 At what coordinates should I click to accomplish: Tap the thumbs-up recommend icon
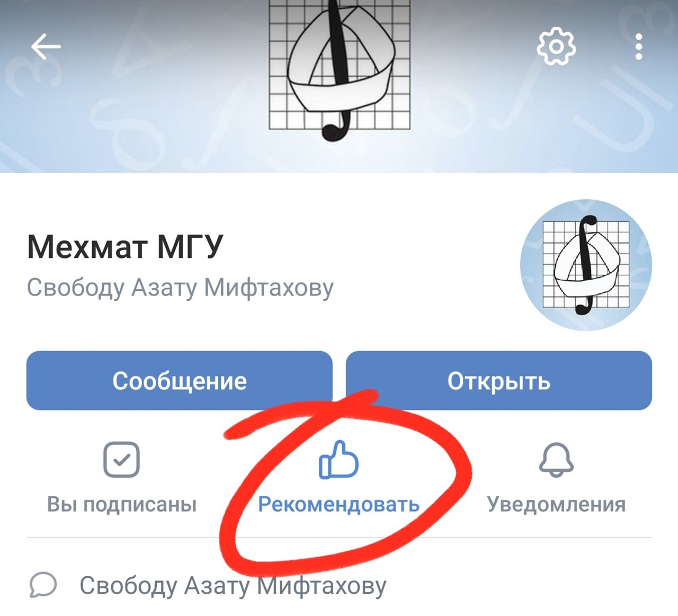click(x=338, y=460)
